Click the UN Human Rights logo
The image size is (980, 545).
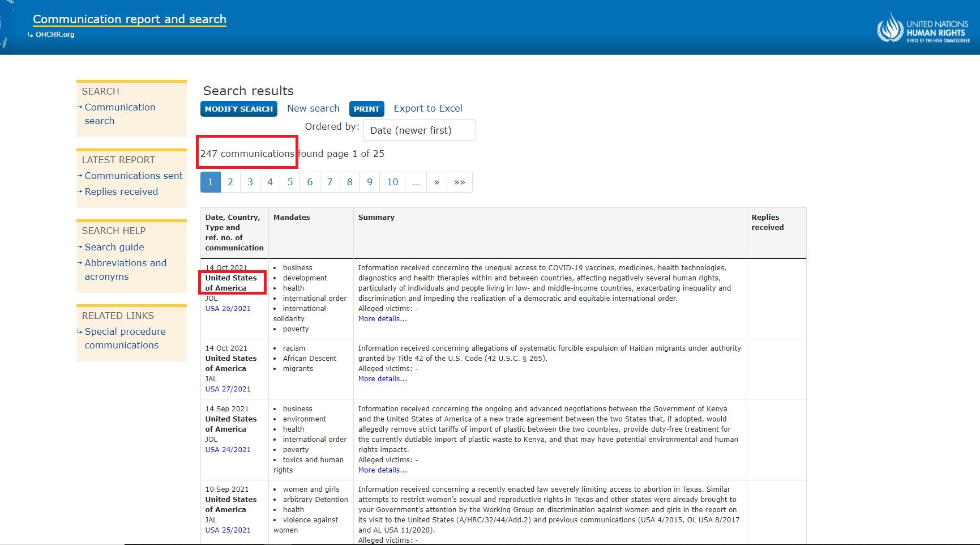point(923,28)
